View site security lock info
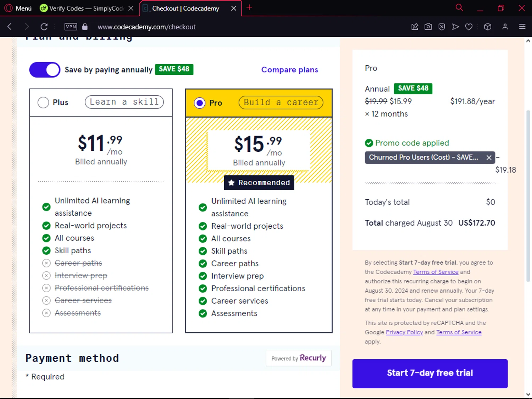The image size is (532, 399). coord(85,27)
